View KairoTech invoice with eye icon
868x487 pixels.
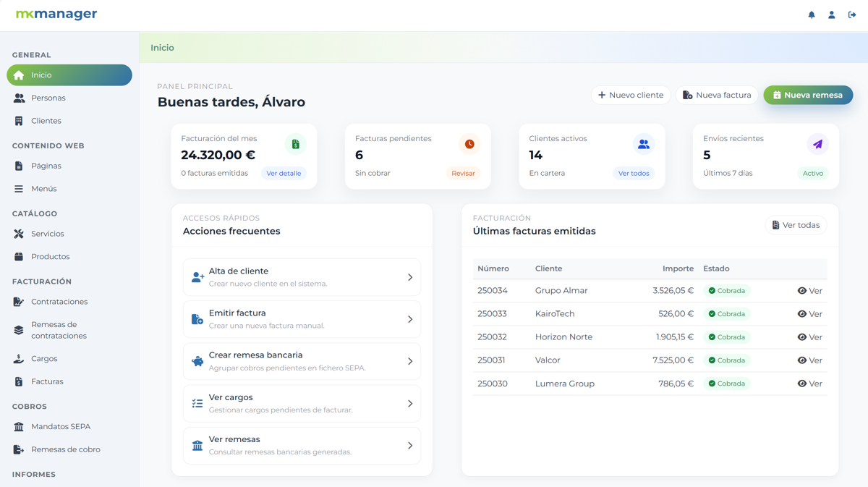(x=802, y=314)
